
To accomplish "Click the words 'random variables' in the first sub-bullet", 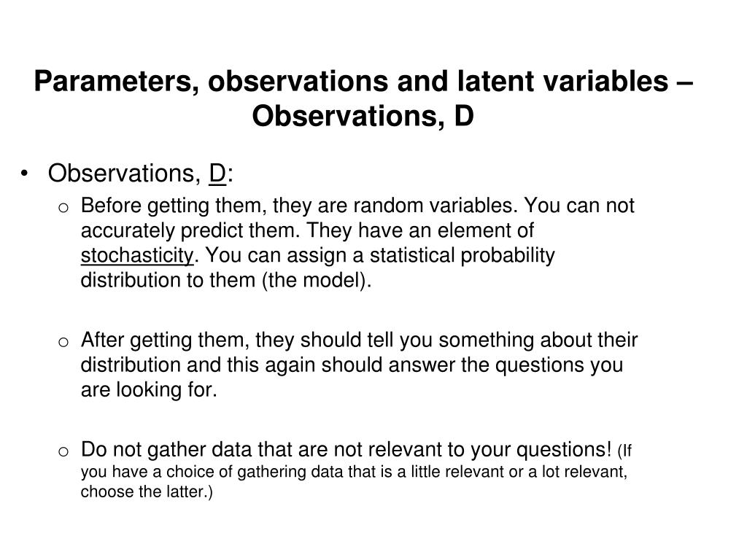I will (435, 206).
